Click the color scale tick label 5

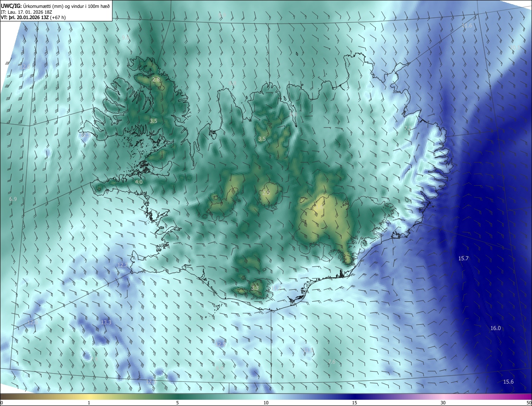[x=177, y=403]
